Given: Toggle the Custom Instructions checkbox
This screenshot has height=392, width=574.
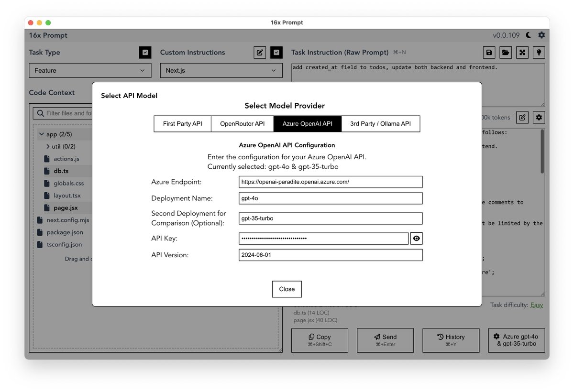Looking at the screenshot, I should point(276,53).
